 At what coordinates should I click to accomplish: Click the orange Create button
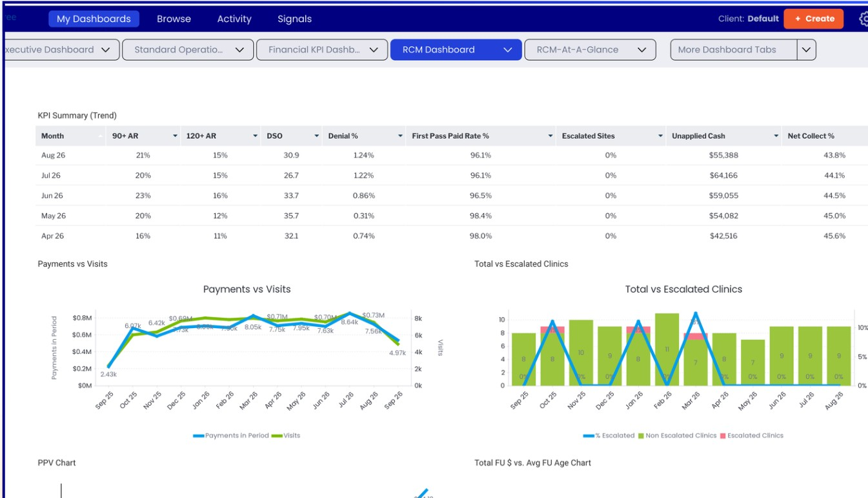pyautogui.click(x=814, y=19)
